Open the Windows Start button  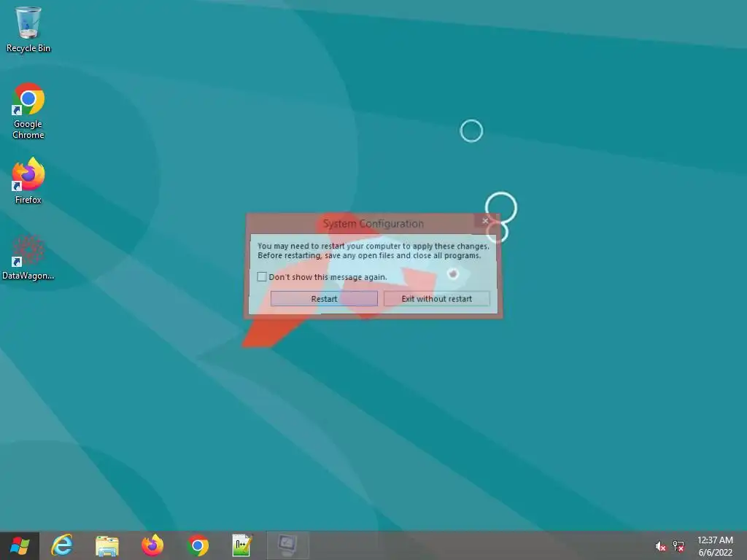[x=20, y=545]
